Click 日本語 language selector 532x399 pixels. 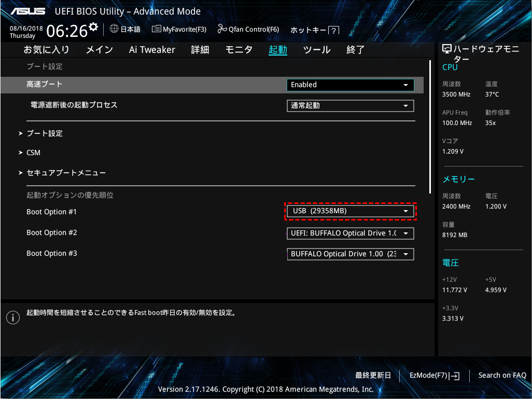tap(131, 29)
